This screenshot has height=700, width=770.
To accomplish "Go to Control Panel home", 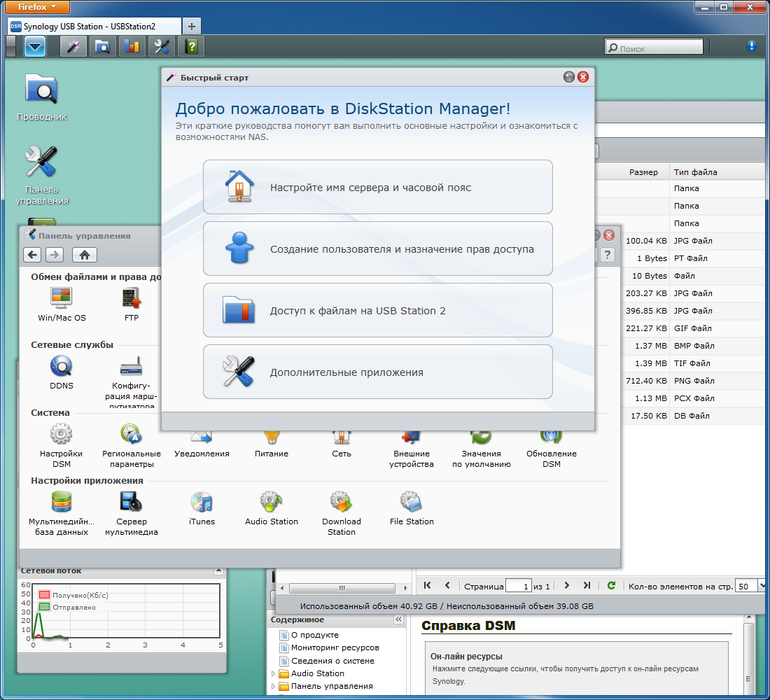I will pos(85,255).
